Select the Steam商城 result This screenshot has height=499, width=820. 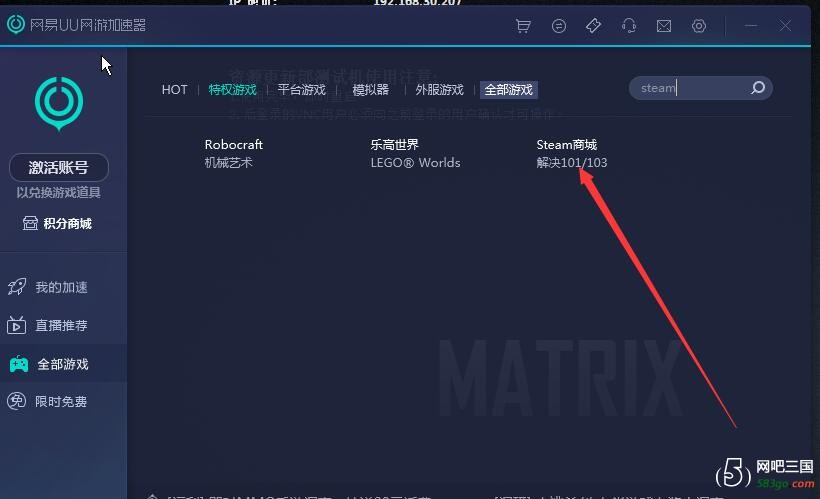572,153
